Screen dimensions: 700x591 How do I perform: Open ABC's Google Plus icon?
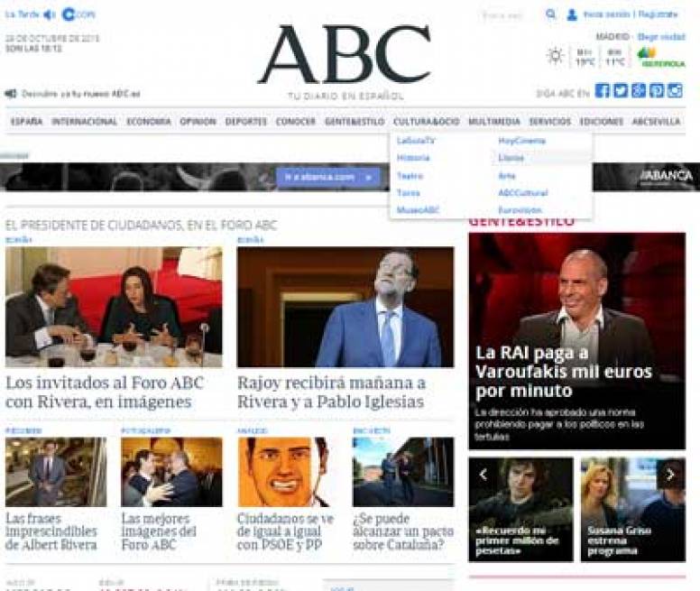639,90
